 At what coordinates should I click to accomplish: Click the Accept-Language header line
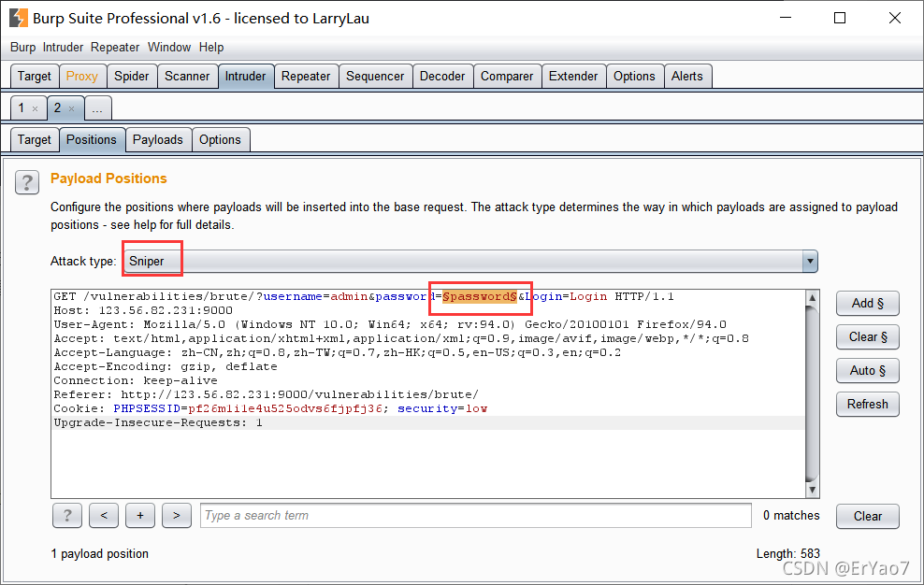[x=337, y=353]
